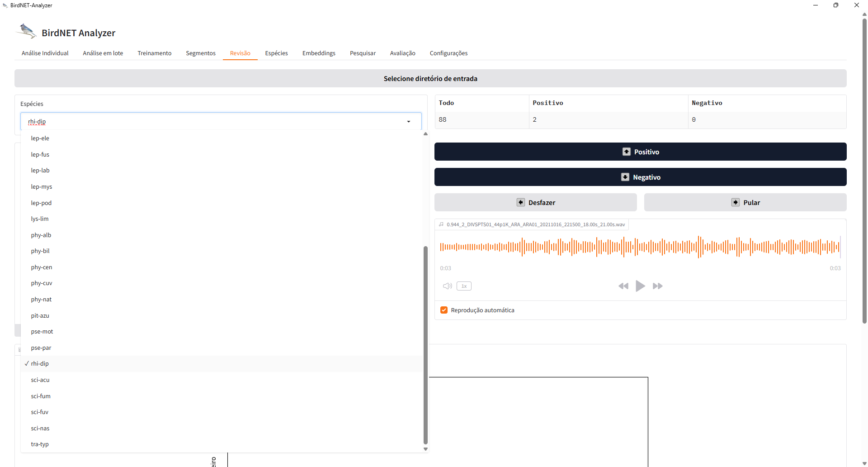Change playback speed with the 1x button
This screenshot has height=467, width=868.
coord(464,286)
